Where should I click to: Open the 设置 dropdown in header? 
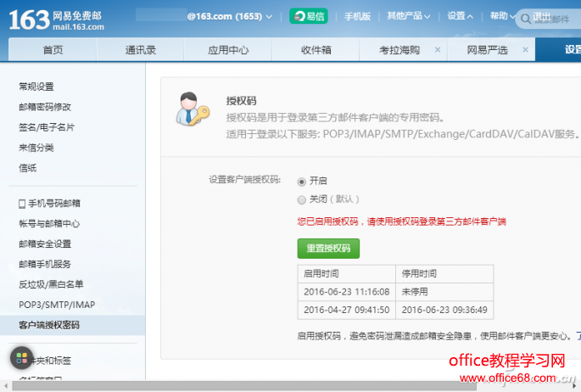pos(460,16)
